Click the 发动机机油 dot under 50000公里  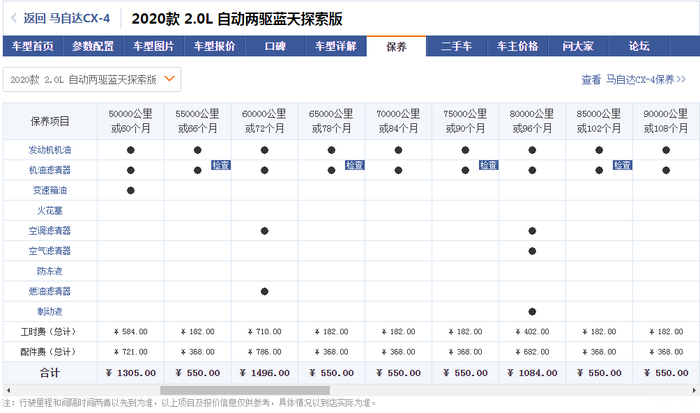tap(131, 149)
